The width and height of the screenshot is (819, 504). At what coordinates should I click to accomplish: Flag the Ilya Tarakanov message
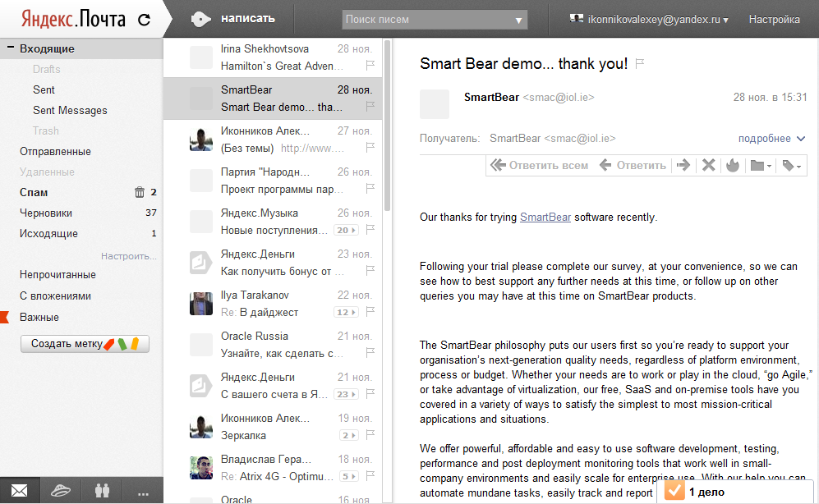[370, 312]
